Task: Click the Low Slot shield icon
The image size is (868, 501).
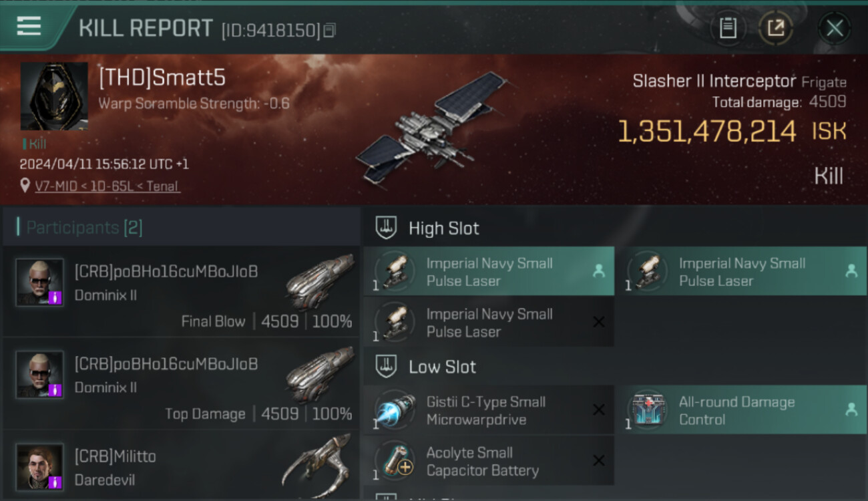Action: pos(386,367)
